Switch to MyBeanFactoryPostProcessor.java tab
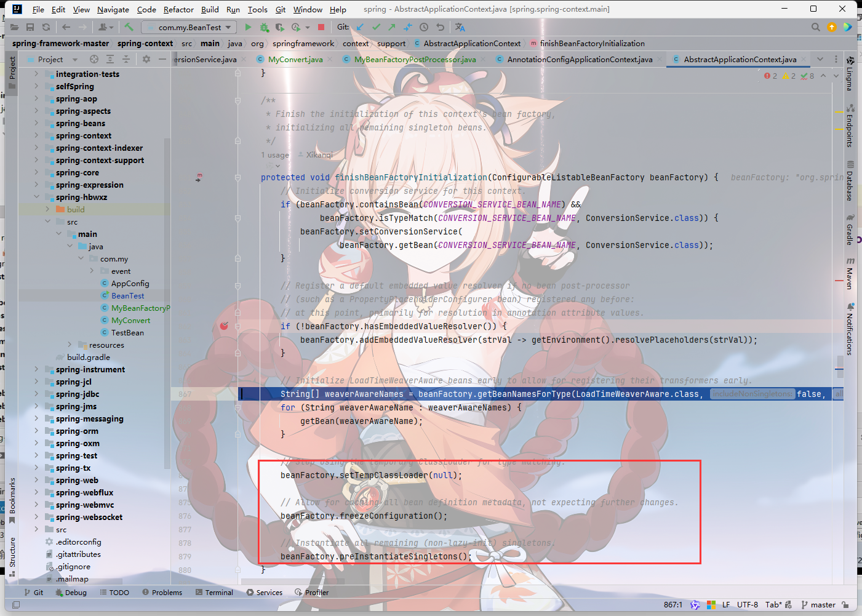Viewport: 862px width, 616px height. pos(415,59)
